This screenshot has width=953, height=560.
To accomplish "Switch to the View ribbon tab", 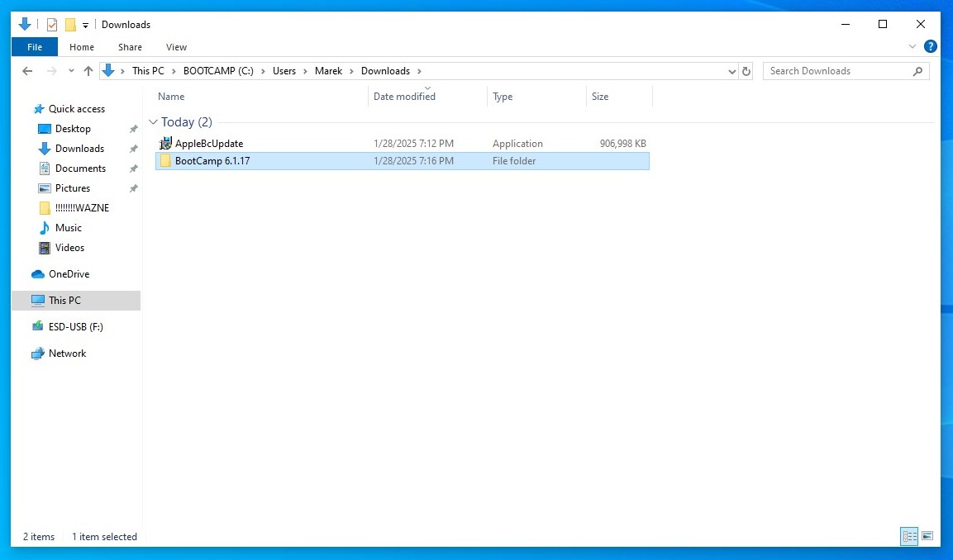I will pyautogui.click(x=176, y=47).
